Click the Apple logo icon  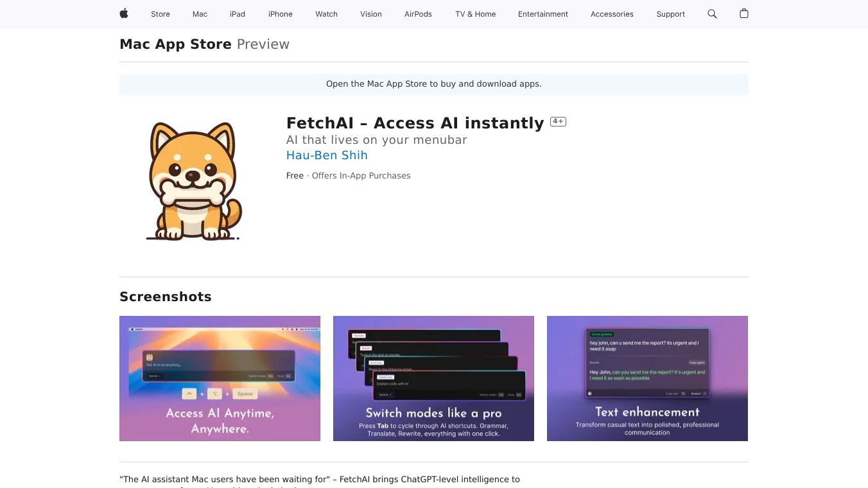[x=124, y=13]
